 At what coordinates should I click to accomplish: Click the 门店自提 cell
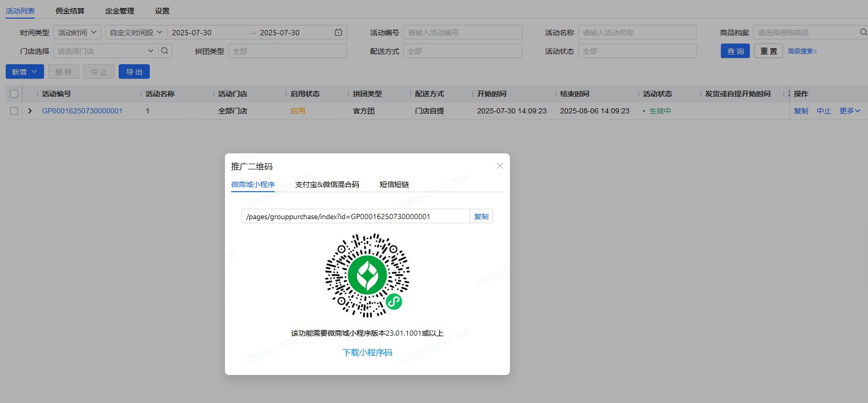(430, 111)
